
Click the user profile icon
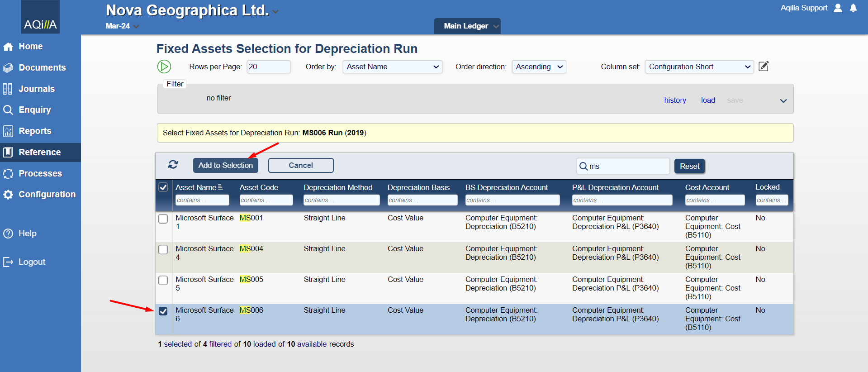(x=838, y=8)
